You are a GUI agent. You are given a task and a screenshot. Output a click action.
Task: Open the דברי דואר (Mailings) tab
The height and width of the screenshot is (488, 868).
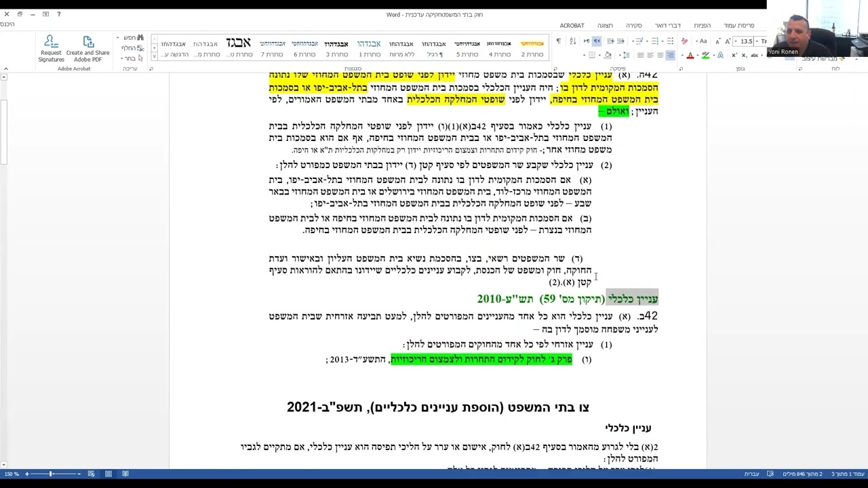click(668, 26)
